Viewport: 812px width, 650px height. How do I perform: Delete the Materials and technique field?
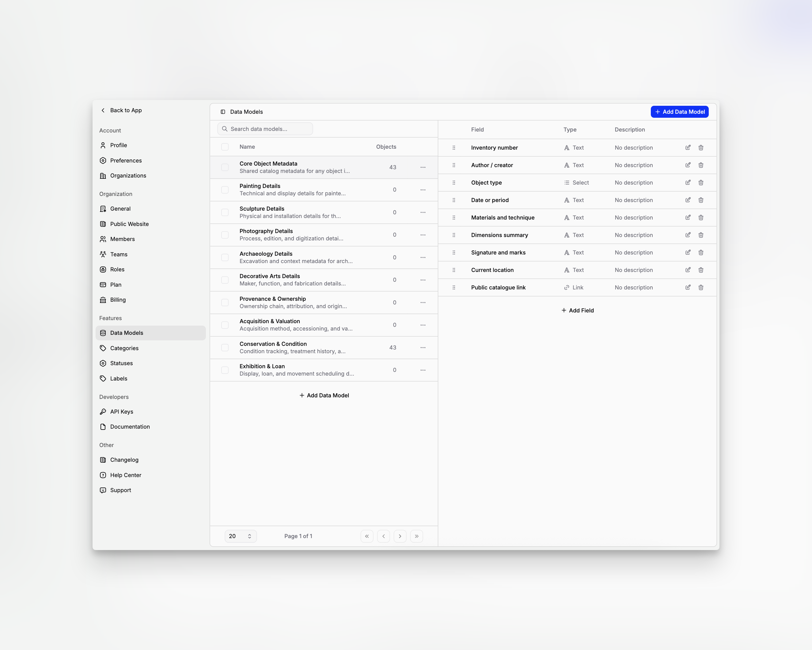coord(700,217)
